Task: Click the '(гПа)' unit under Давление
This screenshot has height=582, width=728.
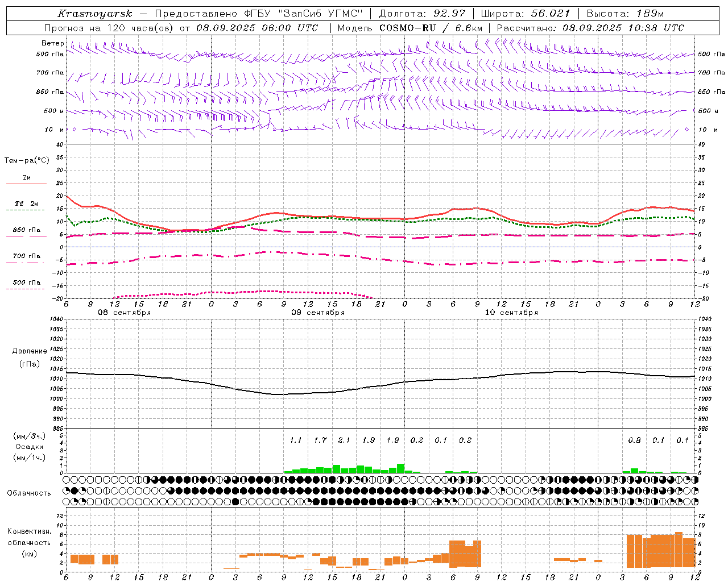Action: coord(30,364)
